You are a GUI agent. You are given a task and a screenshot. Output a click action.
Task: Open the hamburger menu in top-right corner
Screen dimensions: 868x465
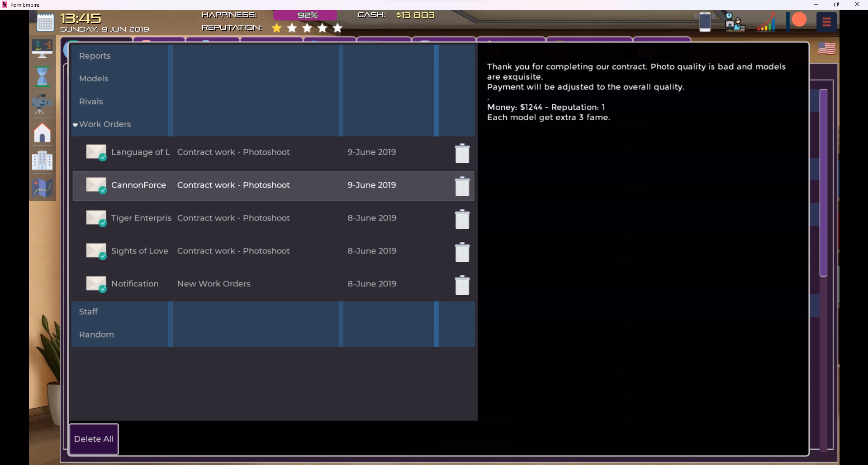[826, 22]
